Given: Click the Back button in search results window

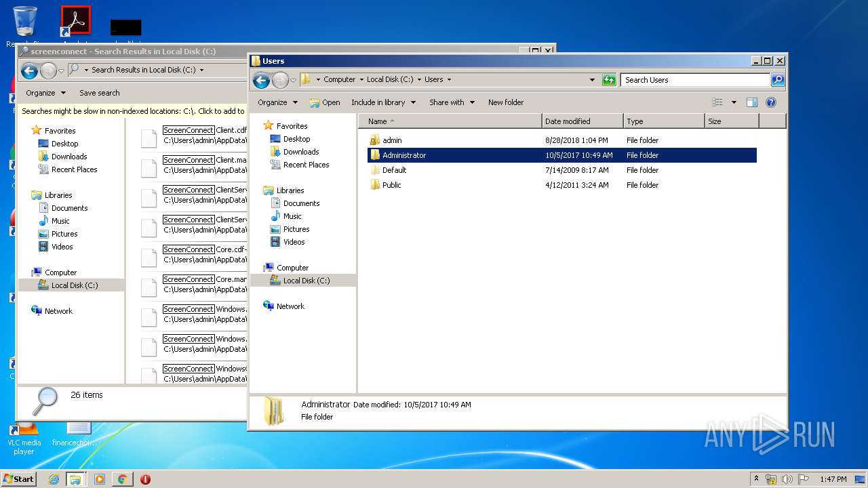Looking at the screenshot, I should click(x=29, y=70).
